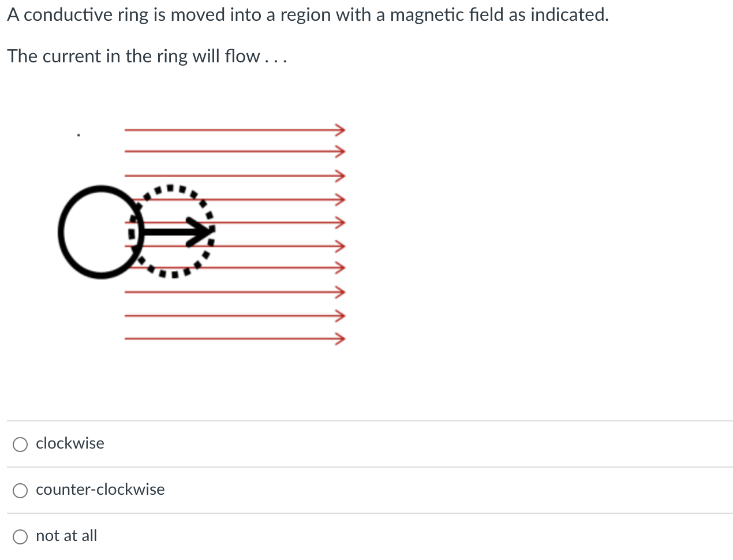Click the divider line above clockwise option

pos(366,421)
